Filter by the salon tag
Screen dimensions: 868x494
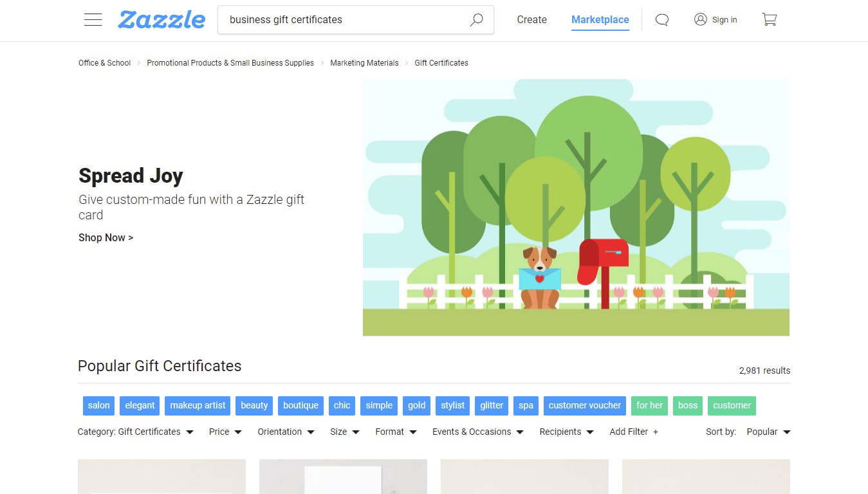(99, 405)
